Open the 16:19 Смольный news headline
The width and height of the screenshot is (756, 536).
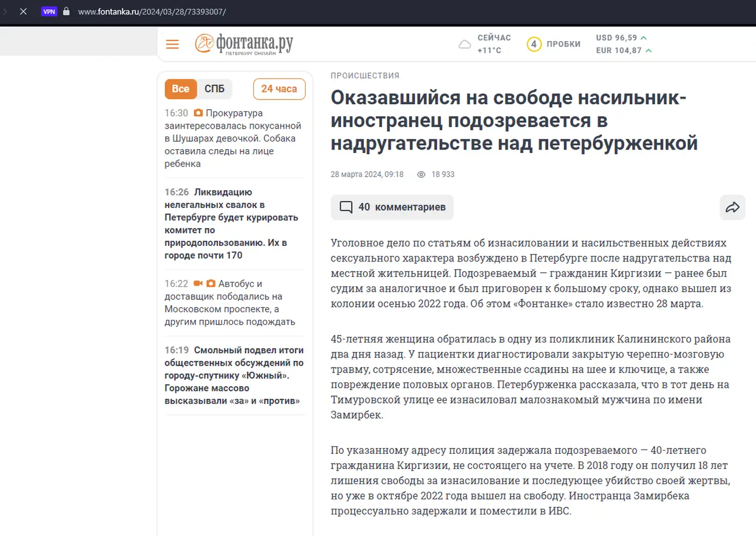tap(234, 376)
